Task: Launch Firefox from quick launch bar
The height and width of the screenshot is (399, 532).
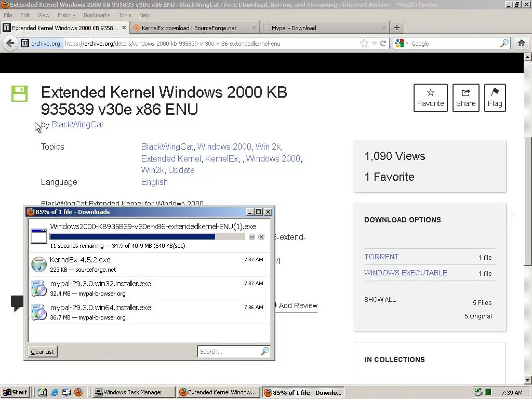Action: click(x=78, y=392)
